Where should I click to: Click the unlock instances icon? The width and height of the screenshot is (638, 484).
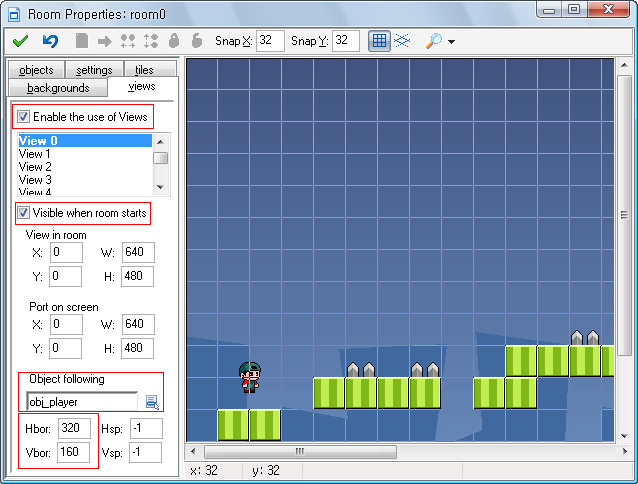pyautogui.click(x=197, y=41)
